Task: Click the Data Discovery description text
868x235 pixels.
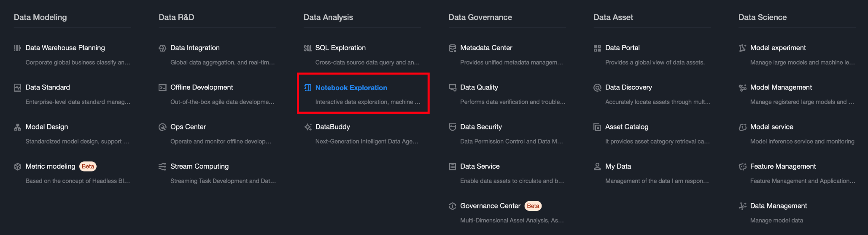Action: (658, 102)
